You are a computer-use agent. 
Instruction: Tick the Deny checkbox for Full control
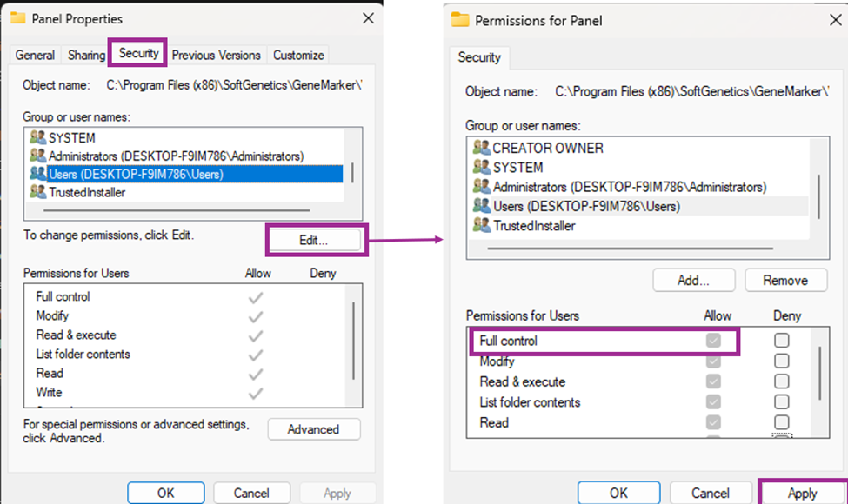pyautogui.click(x=782, y=341)
